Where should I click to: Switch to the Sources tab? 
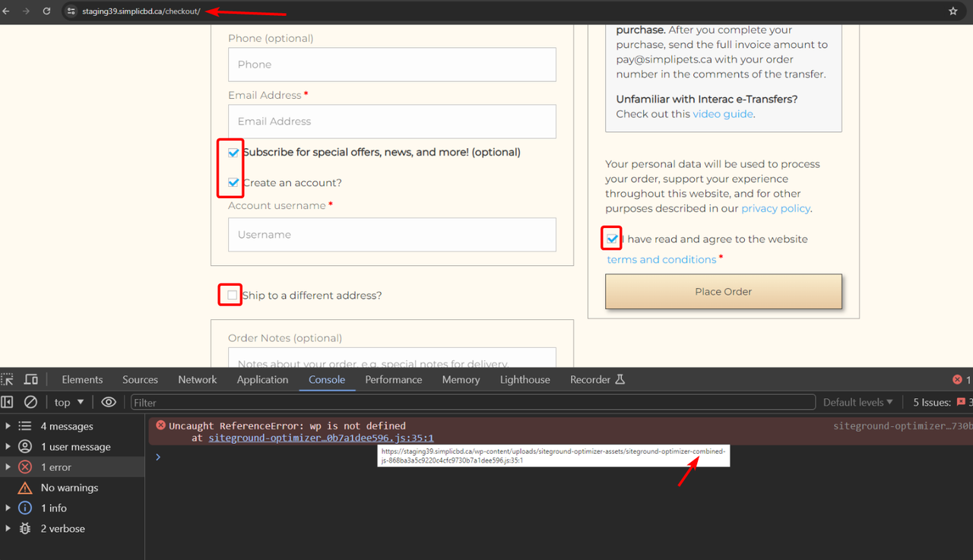tap(141, 379)
